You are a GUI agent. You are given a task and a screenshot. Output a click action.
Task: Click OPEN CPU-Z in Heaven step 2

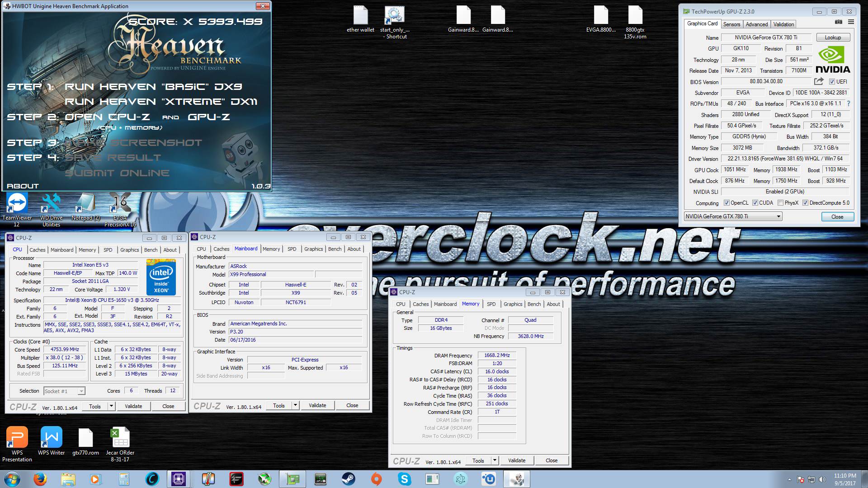click(x=107, y=117)
